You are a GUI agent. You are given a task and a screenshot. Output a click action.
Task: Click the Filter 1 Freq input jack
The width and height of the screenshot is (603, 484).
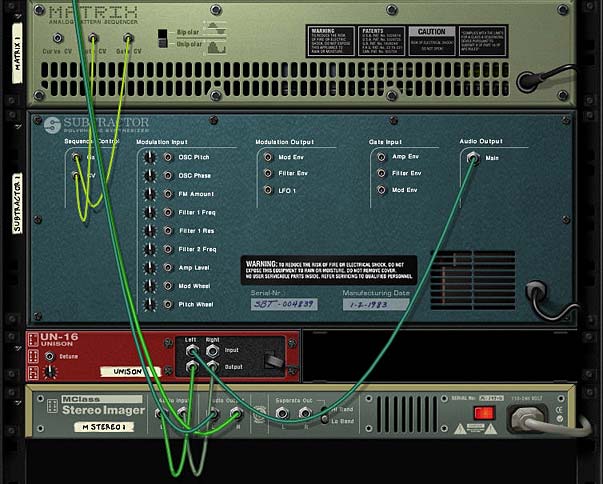[168, 212]
